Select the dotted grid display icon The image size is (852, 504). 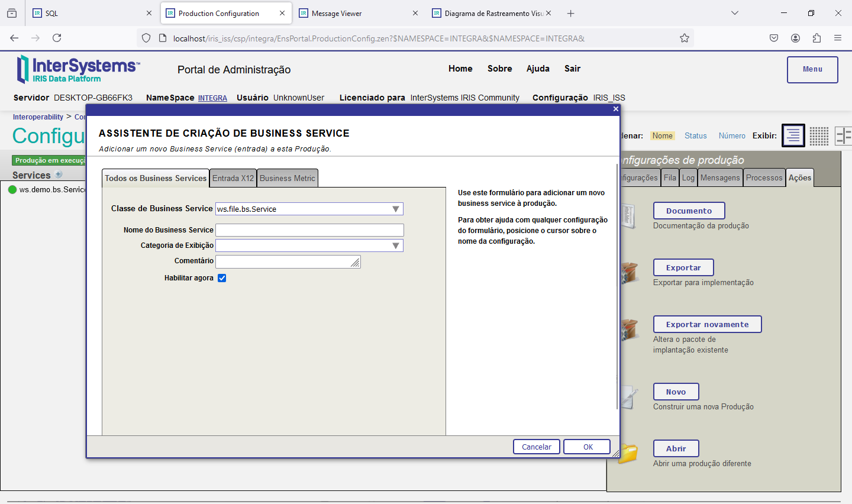click(x=819, y=135)
